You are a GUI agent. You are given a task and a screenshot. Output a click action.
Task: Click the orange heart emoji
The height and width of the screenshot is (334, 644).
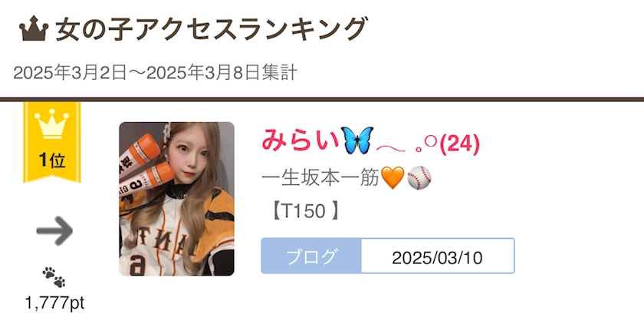click(393, 177)
